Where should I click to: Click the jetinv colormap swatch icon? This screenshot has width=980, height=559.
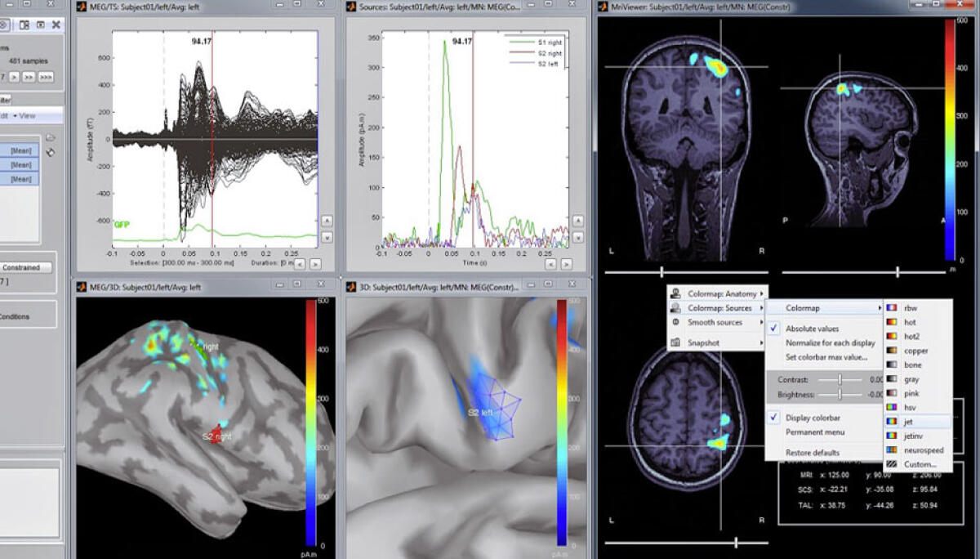tap(892, 436)
